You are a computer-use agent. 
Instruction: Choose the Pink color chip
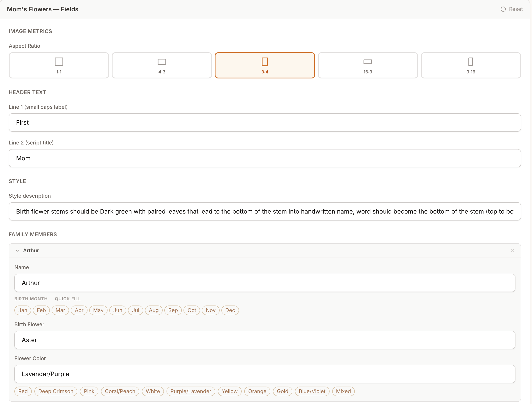89,391
